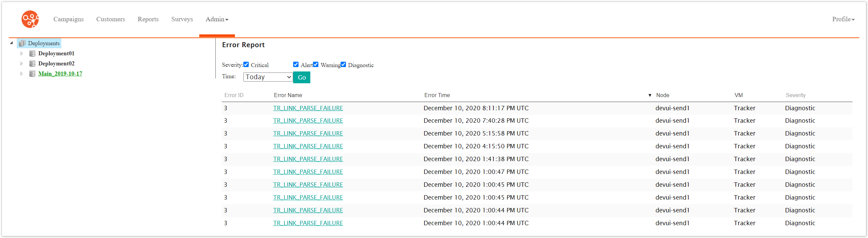Open the Admin menu
Screen dimensions: 868x238
click(217, 19)
